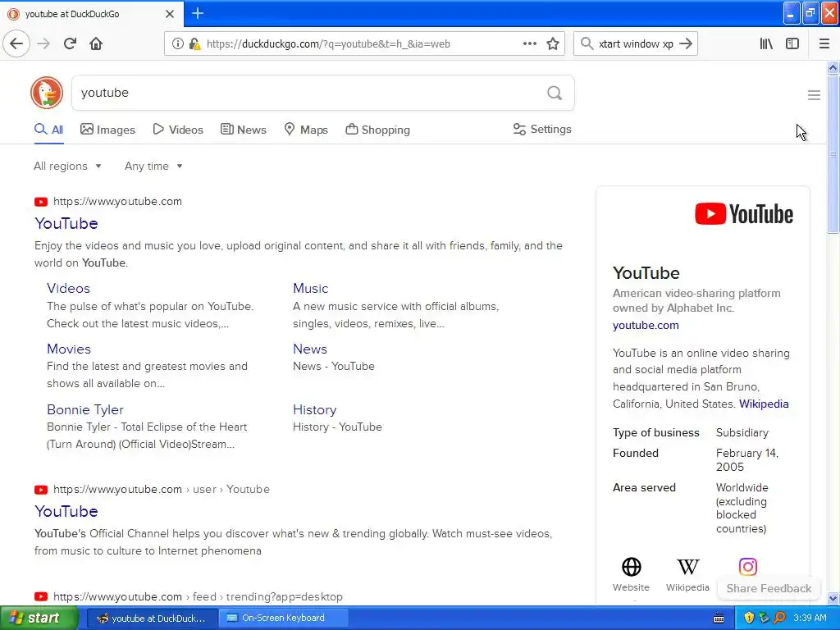Expand the Any time filter dropdown
840x630 pixels.
[153, 166]
